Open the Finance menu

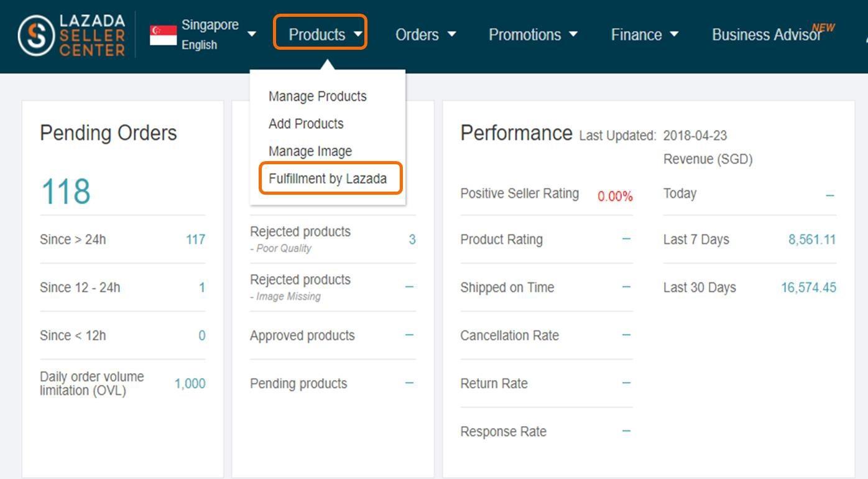tap(645, 35)
